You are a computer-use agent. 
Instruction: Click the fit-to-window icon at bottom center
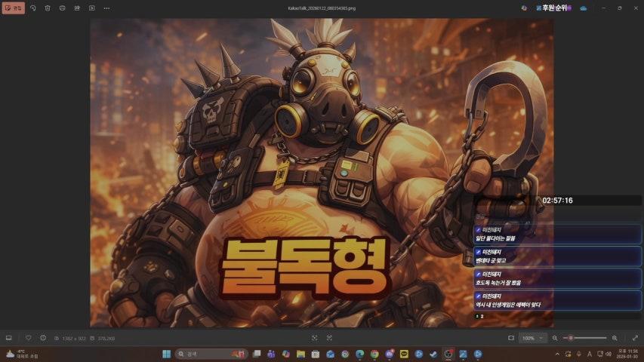pos(315,338)
